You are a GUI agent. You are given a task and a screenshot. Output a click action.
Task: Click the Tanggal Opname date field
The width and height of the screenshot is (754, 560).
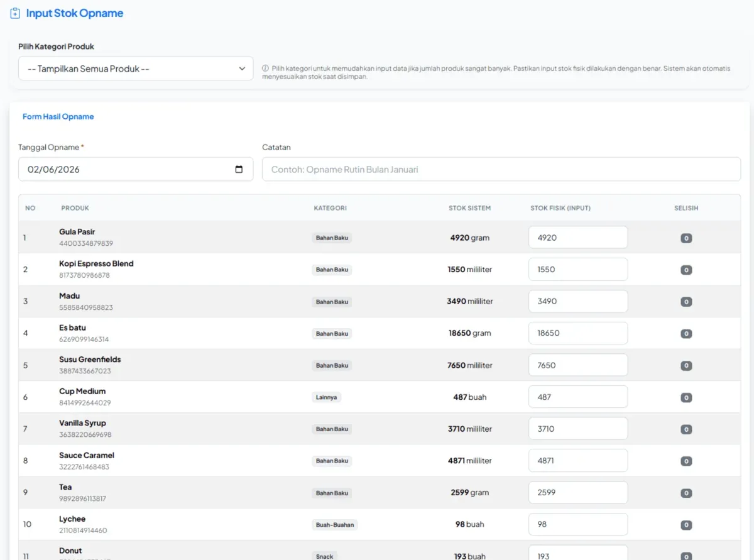click(x=126, y=169)
